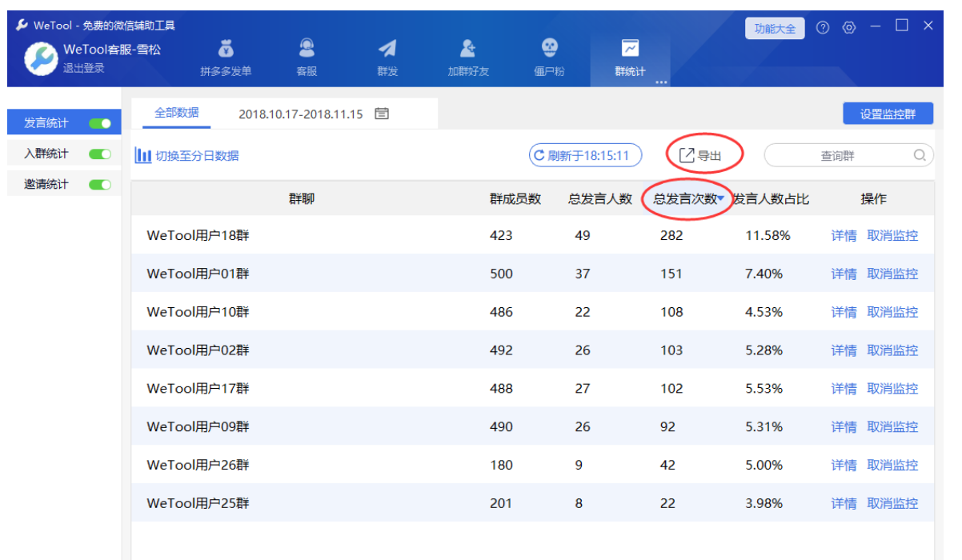This screenshot has height=560, width=962.
Task: Click the 设置监控群 button
Action: click(x=888, y=114)
